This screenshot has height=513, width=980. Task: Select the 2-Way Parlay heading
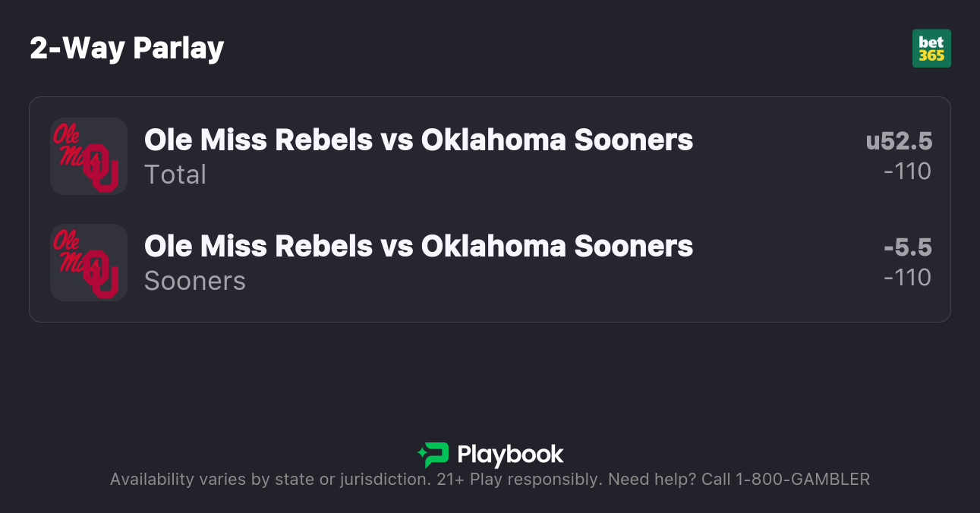[x=127, y=49]
